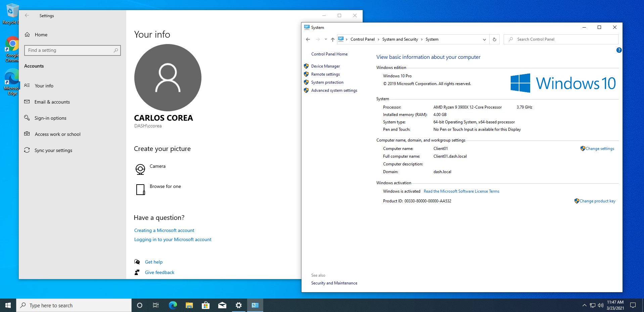Click the up arrow navigation button in System window
The height and width of the screenshot is (312, 644).
(x=332, y=39)
